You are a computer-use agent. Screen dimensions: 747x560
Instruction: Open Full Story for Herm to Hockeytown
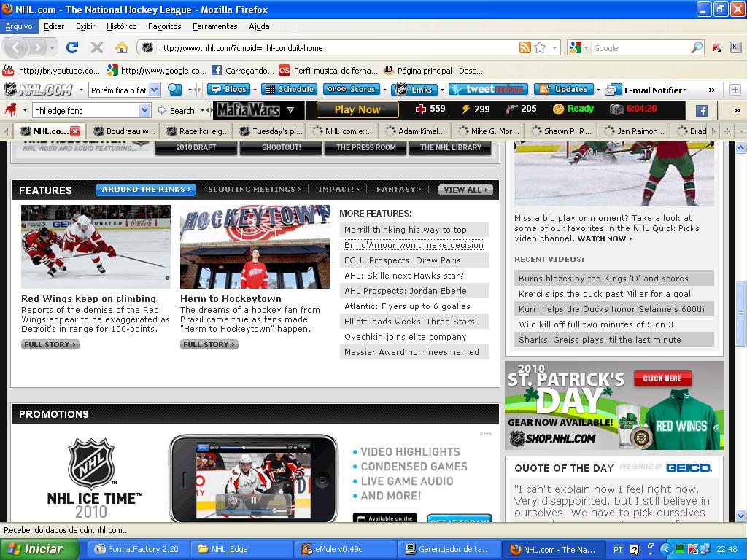coord(209,344)
